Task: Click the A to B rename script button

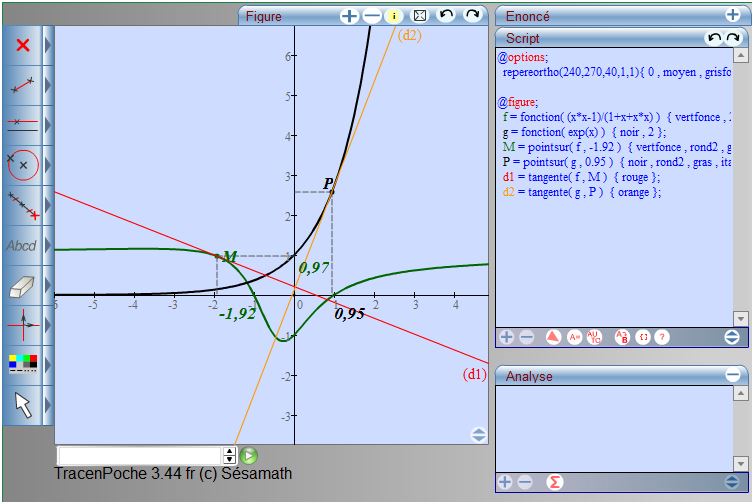Action: tap(621, 337)
